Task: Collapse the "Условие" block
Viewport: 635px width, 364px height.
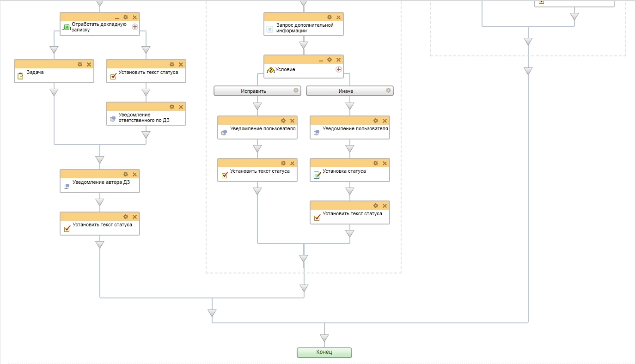Action: click(x=321, y=60)
